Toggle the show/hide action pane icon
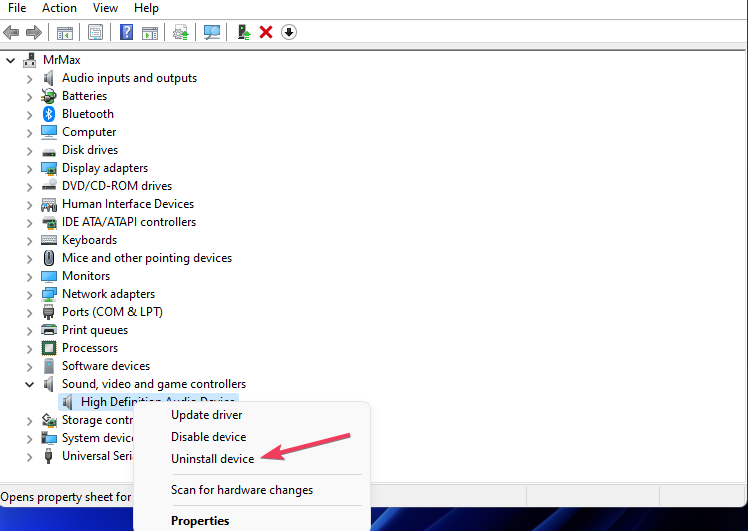The width and height of the screenshot is (748, 531). pos(150,32)
